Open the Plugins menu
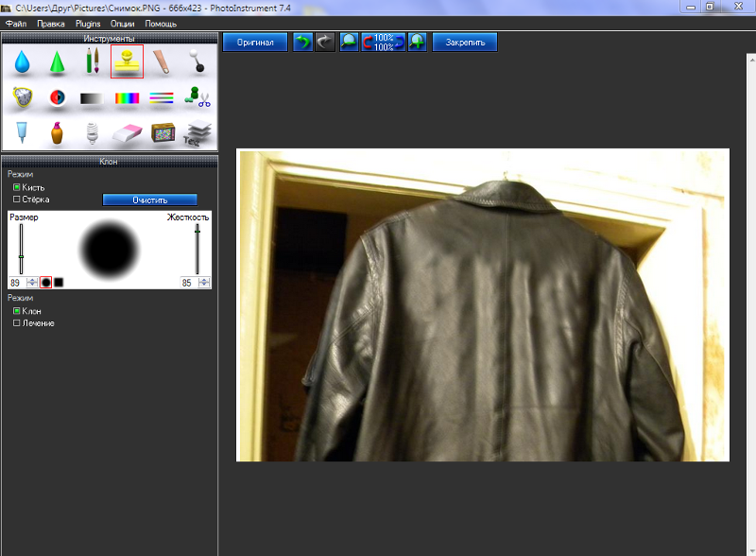 [88, 23]
